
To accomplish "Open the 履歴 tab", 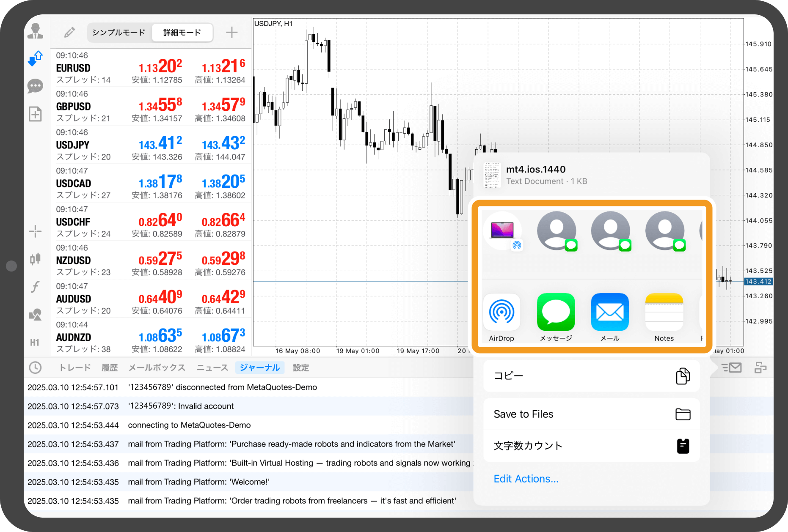I will tap(110, 367).
